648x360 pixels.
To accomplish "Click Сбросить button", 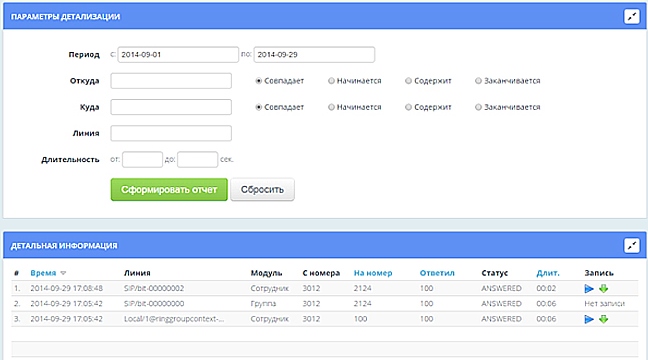I will click(x=262, y=190).
